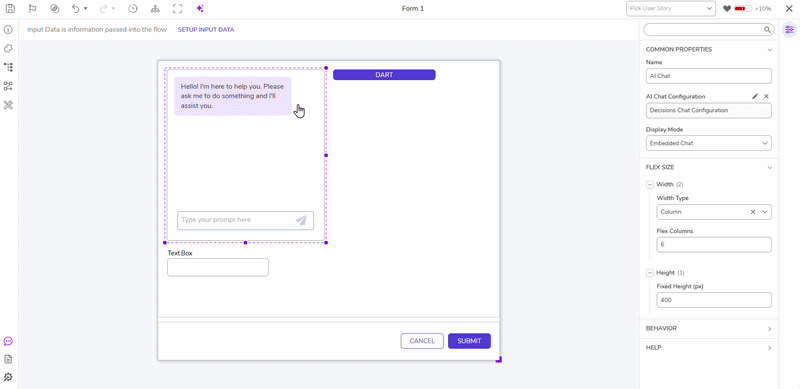Viewport: 800px width, 389px height.
Task: Collapse the Common Properties section
Action: (769, 50)
